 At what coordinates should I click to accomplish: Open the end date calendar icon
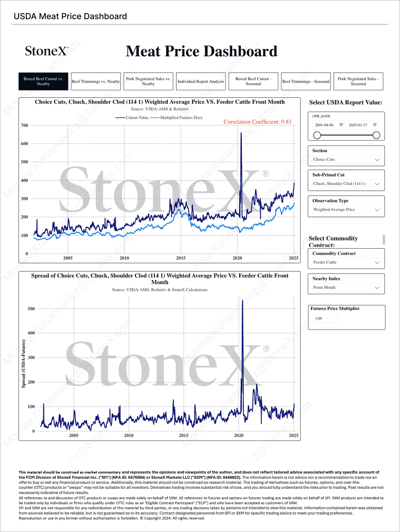click(375, 125)
